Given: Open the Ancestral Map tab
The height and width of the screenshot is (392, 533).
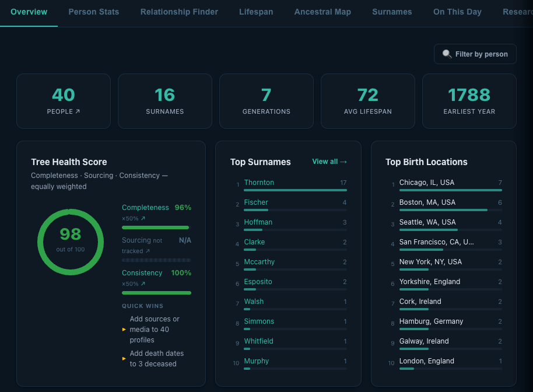Looking at the screenshot, I should point(322,12).
